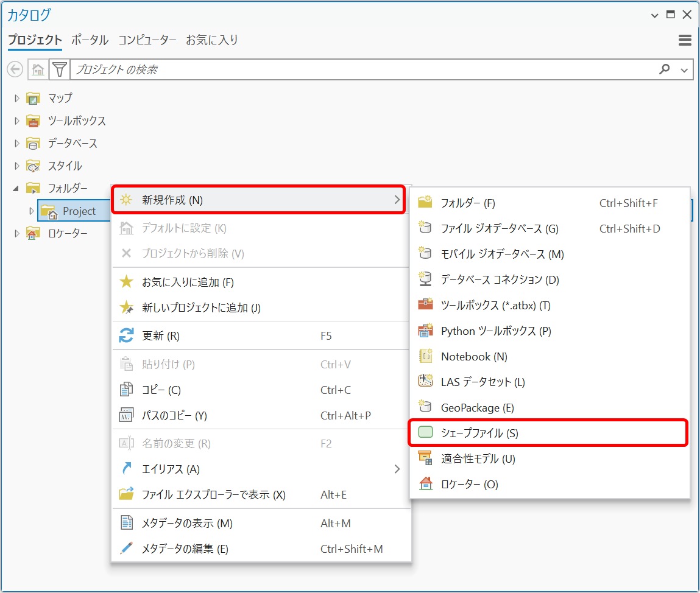
Task: Switch to the お気に入り tab
Action: (x=211, y=40)
